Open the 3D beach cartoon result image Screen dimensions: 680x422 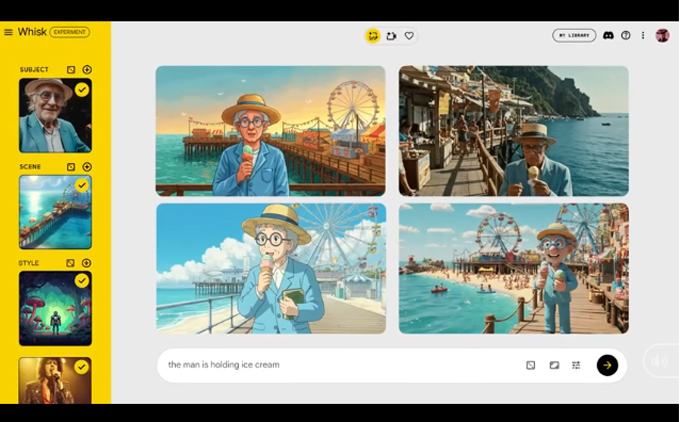point(513,268)
